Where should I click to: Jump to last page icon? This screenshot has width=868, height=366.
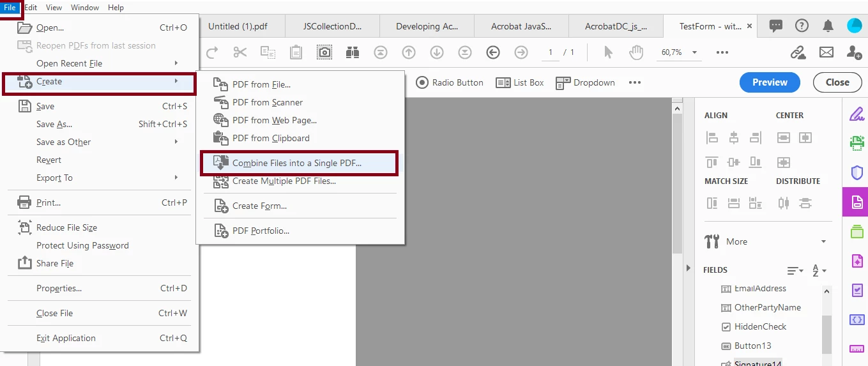pyautogui.click(x=465, y=52)
